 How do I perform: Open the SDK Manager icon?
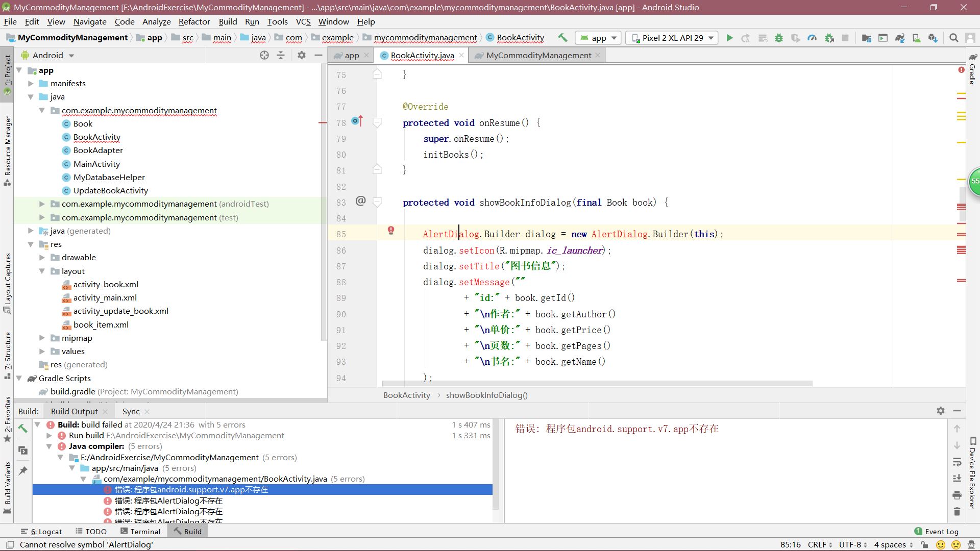[x=933, y=38]
